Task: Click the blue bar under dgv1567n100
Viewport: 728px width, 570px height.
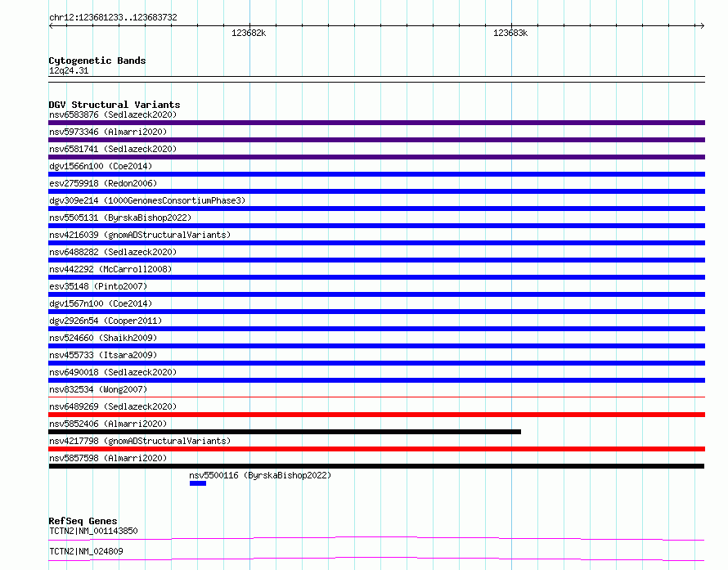Action: [x=376, y=312]
